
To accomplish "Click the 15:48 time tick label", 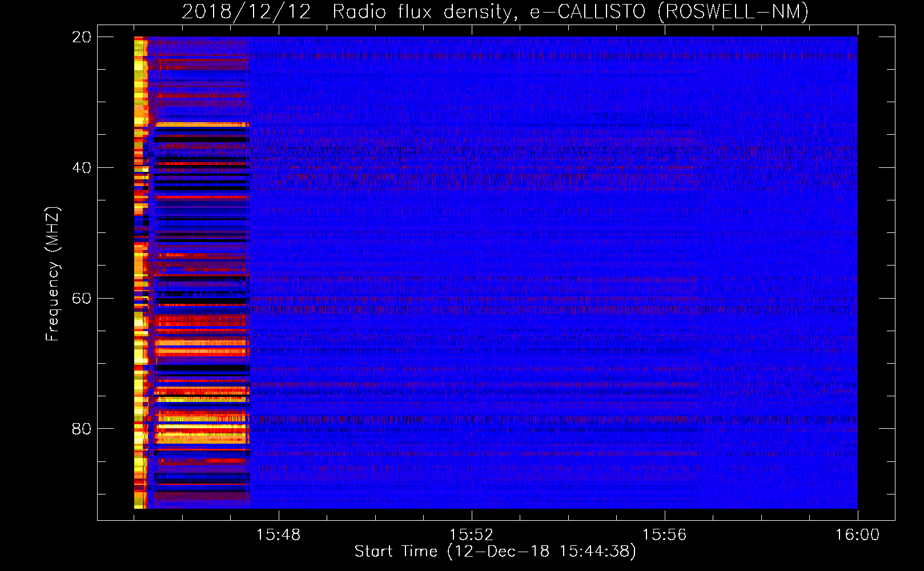I will point(278,535).
